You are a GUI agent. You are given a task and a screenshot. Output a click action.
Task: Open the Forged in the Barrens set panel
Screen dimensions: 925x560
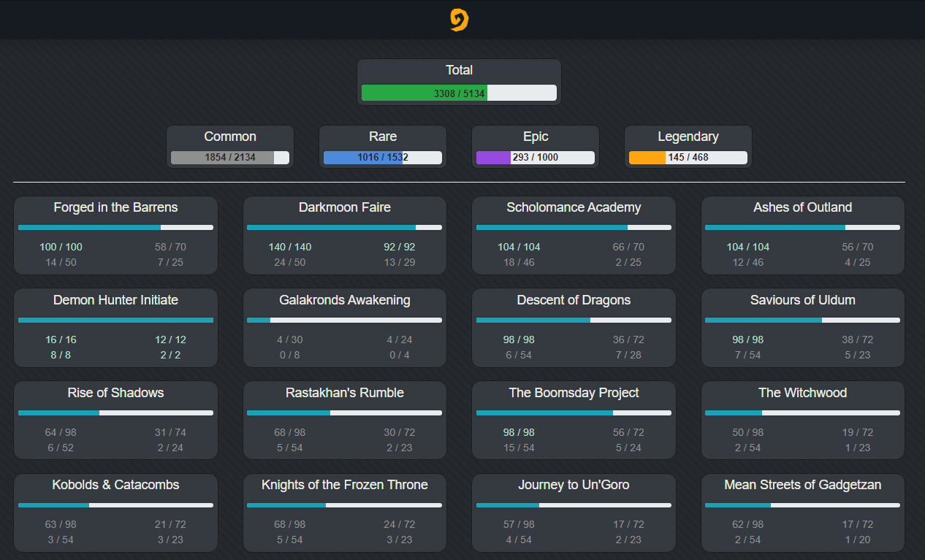pyautogui.click(x=115, y=235)
